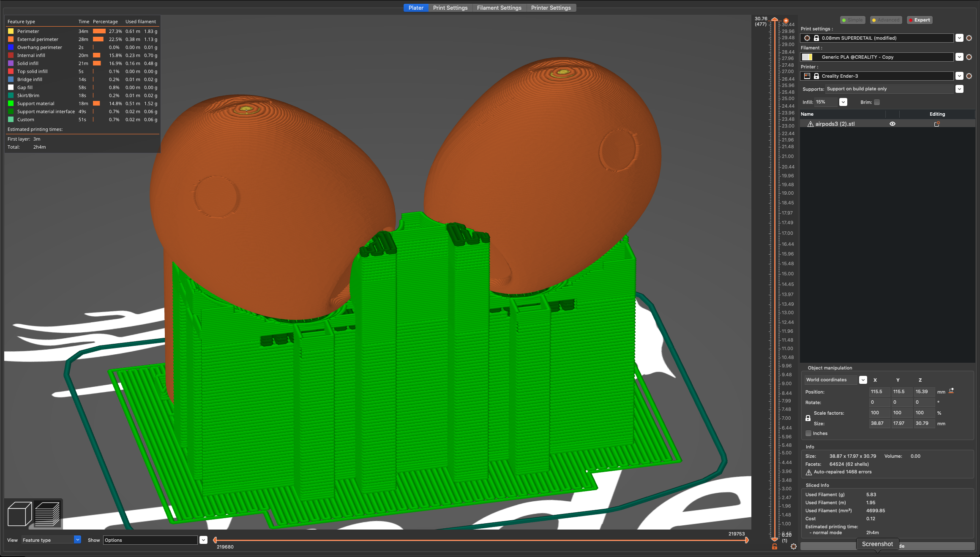Image resolution: width=980 pixels, height=557 pixels.
Task: Click left thumb of horizontal moves slider
Action: point(215,540)
